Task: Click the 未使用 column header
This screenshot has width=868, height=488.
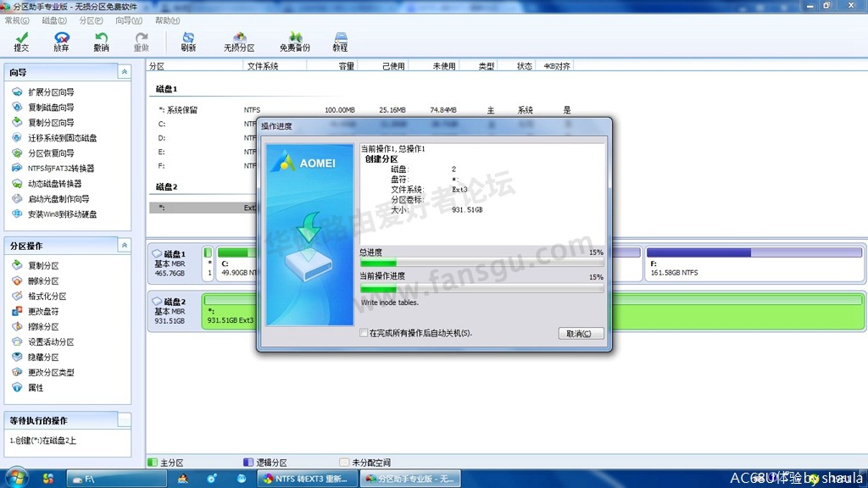Action: 434,66
